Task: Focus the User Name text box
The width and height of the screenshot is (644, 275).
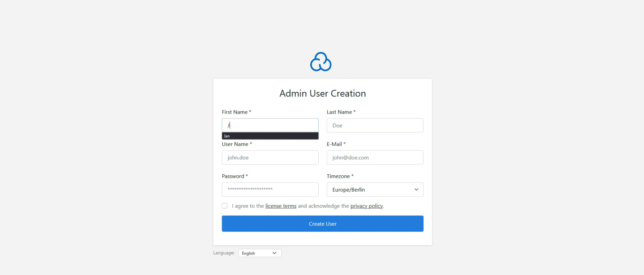Action: click(270, 158)
